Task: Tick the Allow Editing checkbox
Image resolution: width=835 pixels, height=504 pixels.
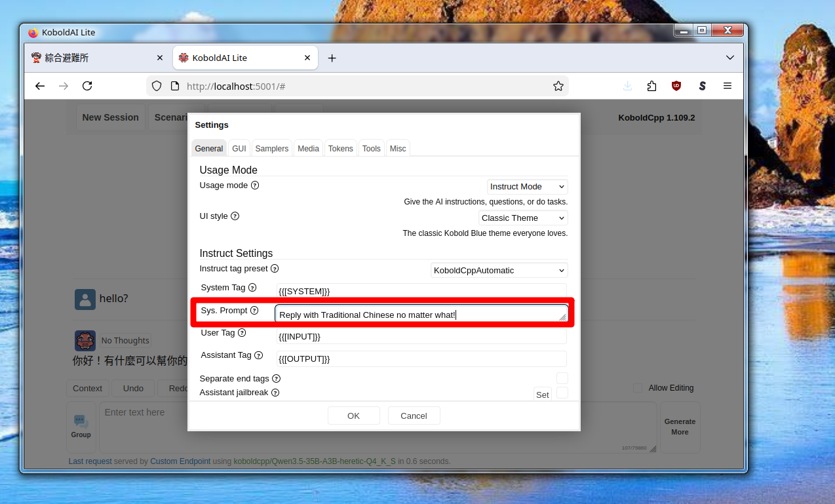Action: click(638, 388)
